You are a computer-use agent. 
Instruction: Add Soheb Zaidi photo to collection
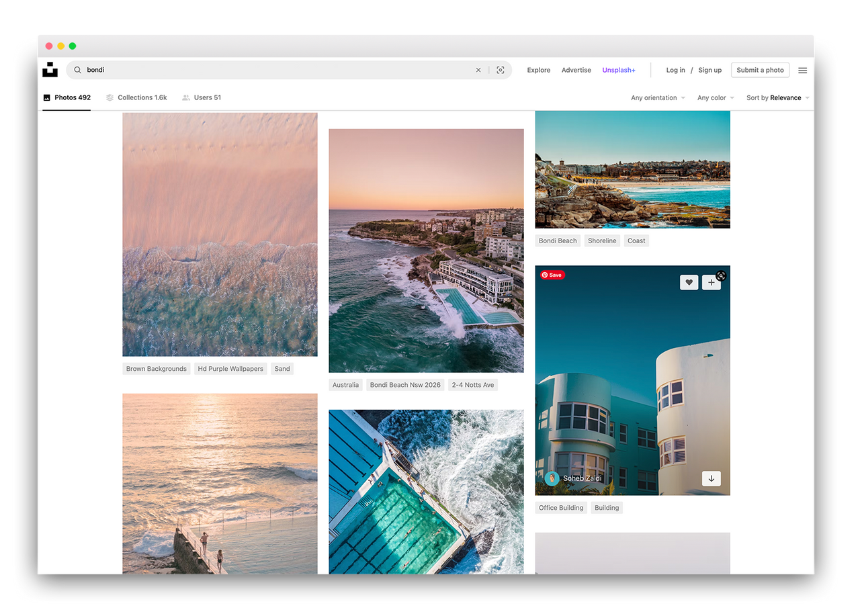(x=712, y=283)
